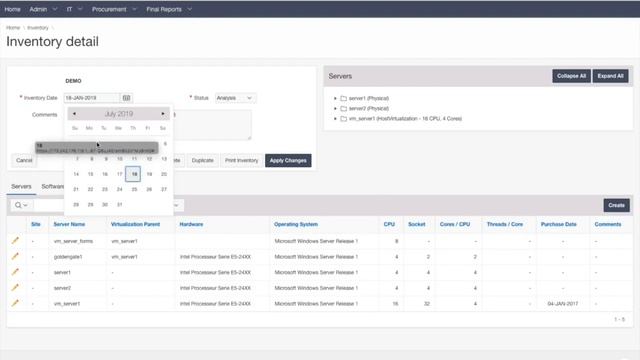The height and width of the screenshot is (360, 640).
Task: Open the Inventory breadcrumb link
Action: 38,28
